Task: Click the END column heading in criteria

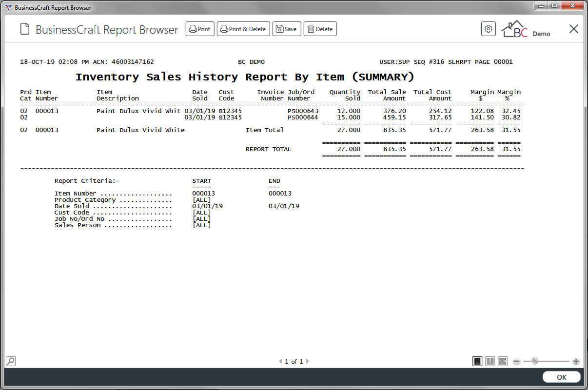Action: (x=274, y=181)
